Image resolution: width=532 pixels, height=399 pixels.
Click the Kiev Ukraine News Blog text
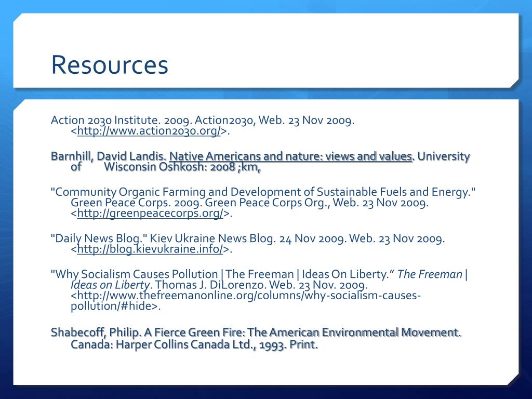point(212,238)
